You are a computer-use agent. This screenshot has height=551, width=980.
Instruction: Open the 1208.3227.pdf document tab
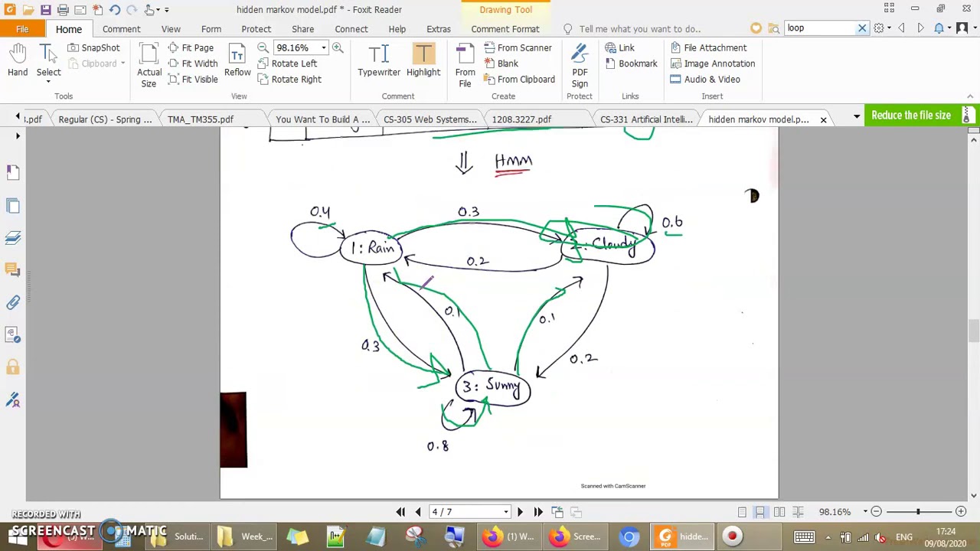coord(521,119)
